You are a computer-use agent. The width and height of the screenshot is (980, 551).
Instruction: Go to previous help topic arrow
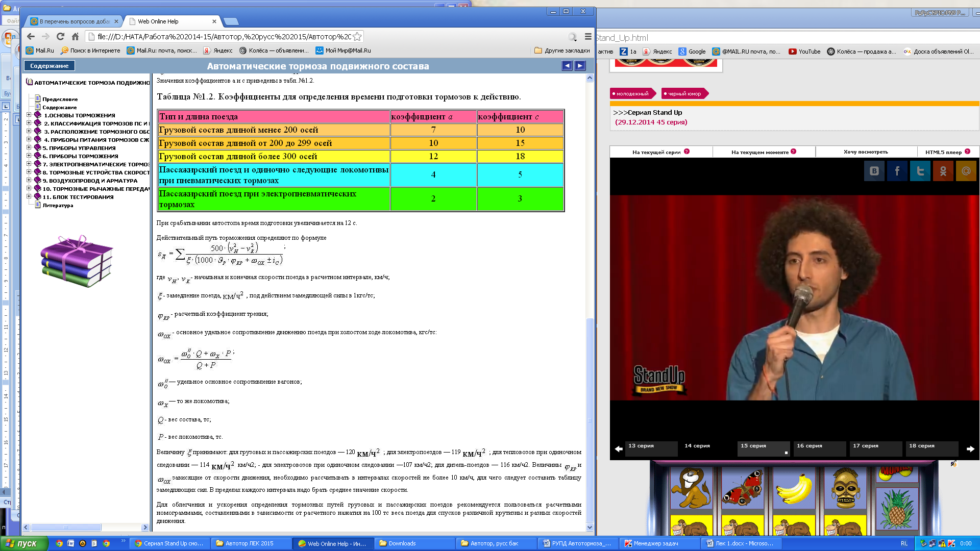tap(567, 66)
